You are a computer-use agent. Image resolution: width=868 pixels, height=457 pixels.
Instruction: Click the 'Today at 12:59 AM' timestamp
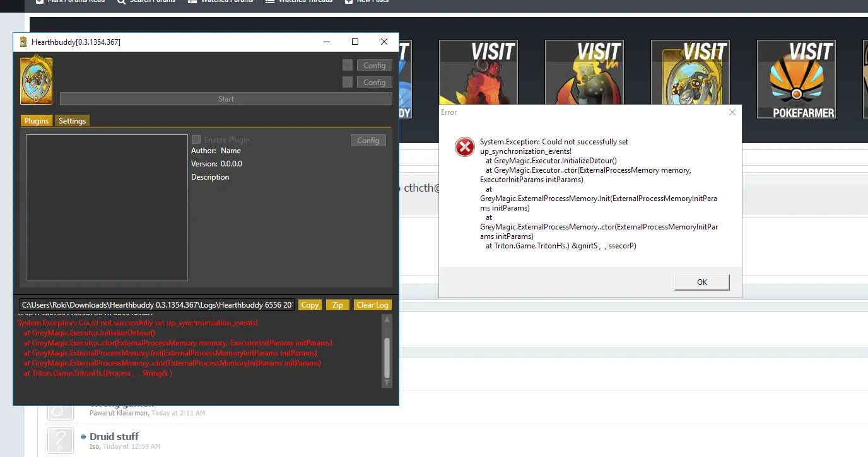(132, 446)
